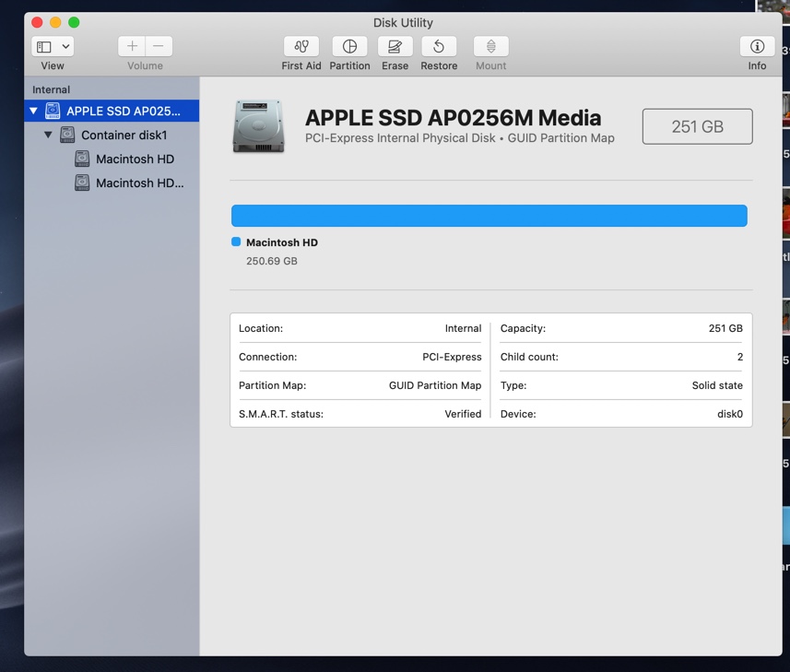The width and height of the screenshot is (790, 672).
Task: Select the Erase disk icon
Action: (395, 46)
